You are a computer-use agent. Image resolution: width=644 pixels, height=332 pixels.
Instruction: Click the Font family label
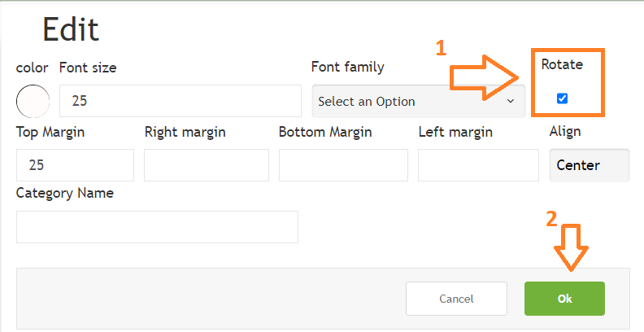point(347,68)
